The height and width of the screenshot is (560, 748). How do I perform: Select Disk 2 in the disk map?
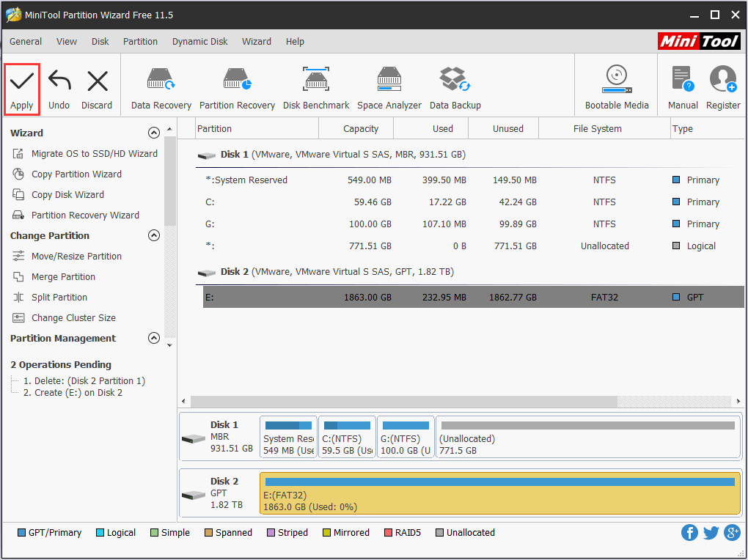219,493
